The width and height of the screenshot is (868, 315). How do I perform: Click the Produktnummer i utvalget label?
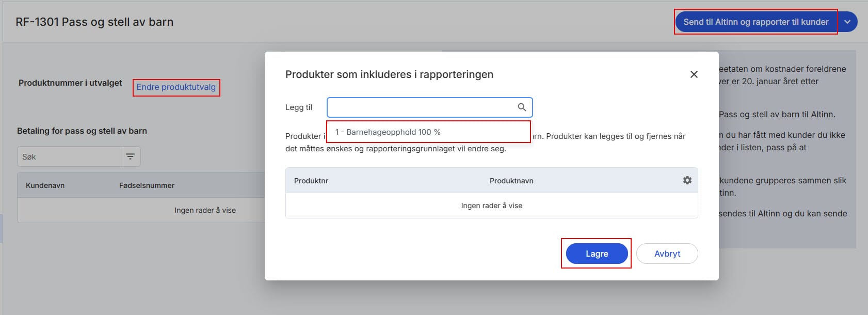(x=70, y=83)
